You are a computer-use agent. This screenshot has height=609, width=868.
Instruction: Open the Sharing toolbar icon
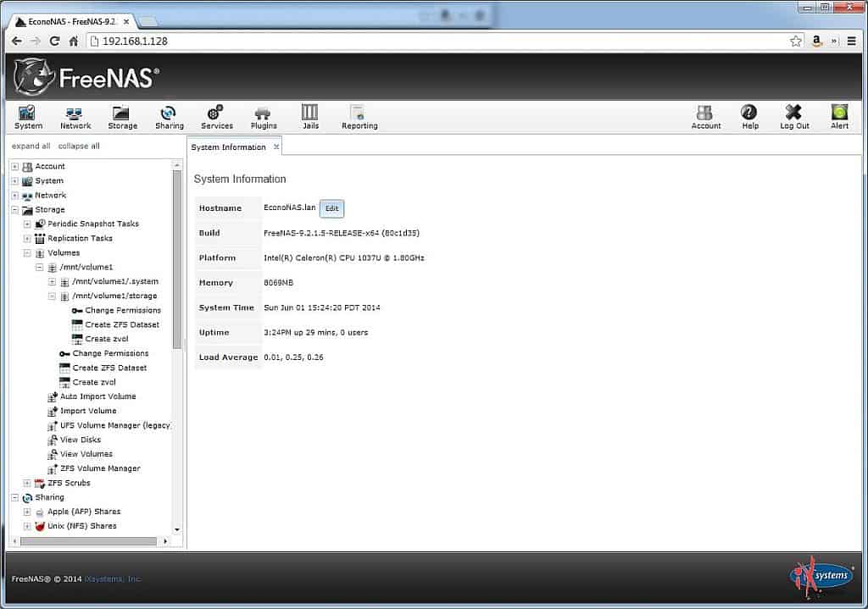(169, 117)
